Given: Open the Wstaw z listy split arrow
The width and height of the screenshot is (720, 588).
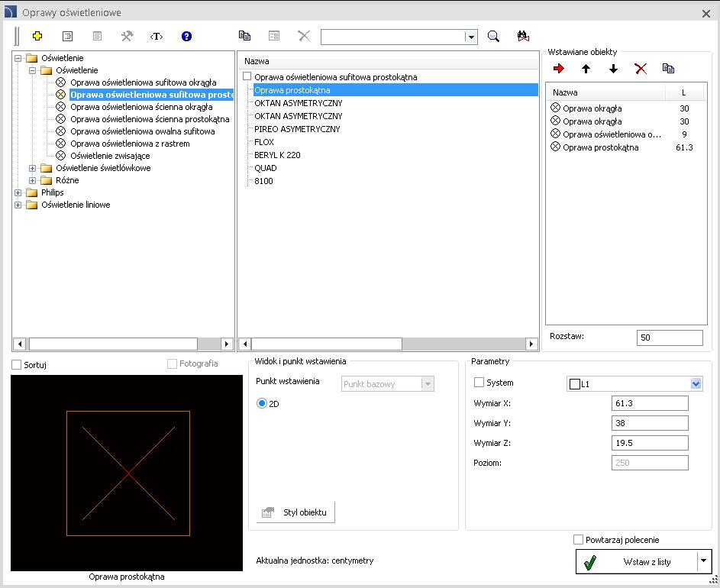Looking at the screenshot, I should tap(703, 561).
